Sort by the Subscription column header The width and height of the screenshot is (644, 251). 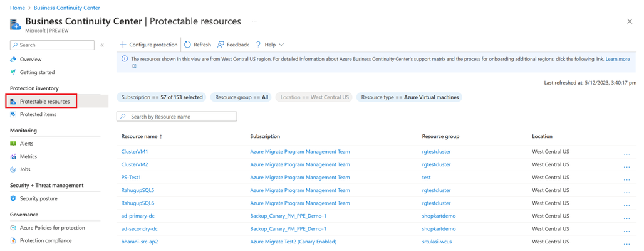click(265, 136)
